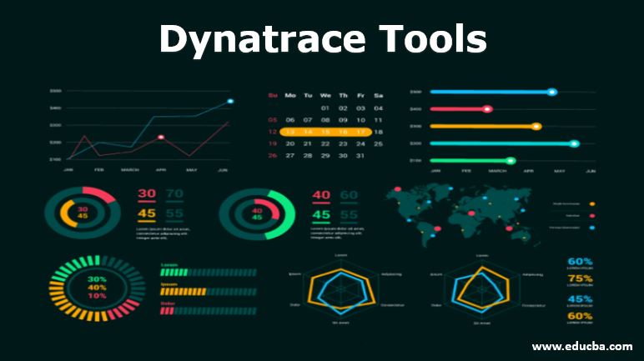Select the red-white APR marker on line chart
The image size is (644, 361).
(161, 138)
